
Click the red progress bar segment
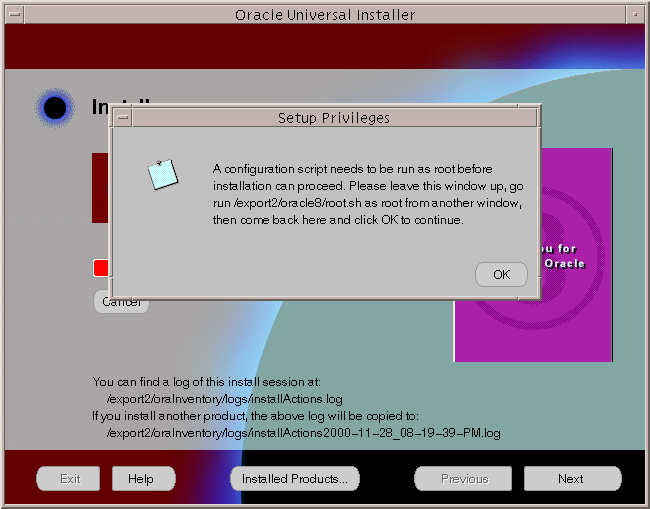pos(101,268)
